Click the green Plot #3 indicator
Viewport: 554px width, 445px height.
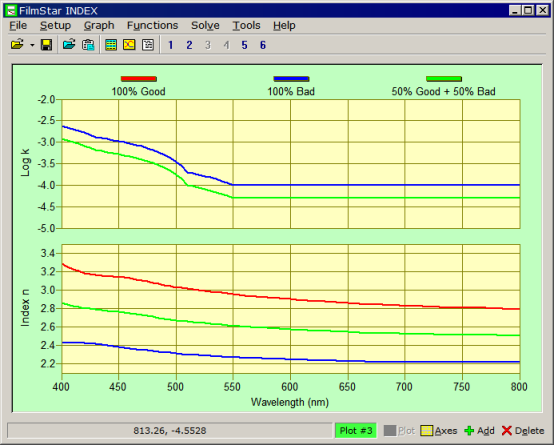[x=356, y=431]
